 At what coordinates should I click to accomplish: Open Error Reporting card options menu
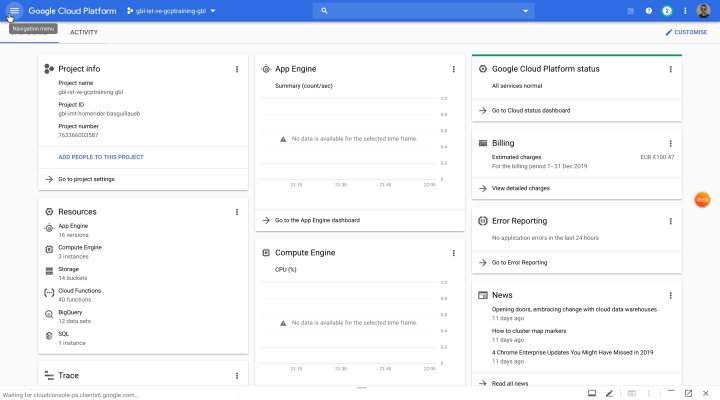coord(670,221)
